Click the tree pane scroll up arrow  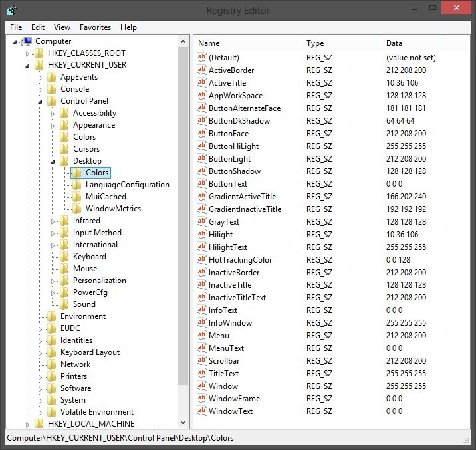pos(183,41)
